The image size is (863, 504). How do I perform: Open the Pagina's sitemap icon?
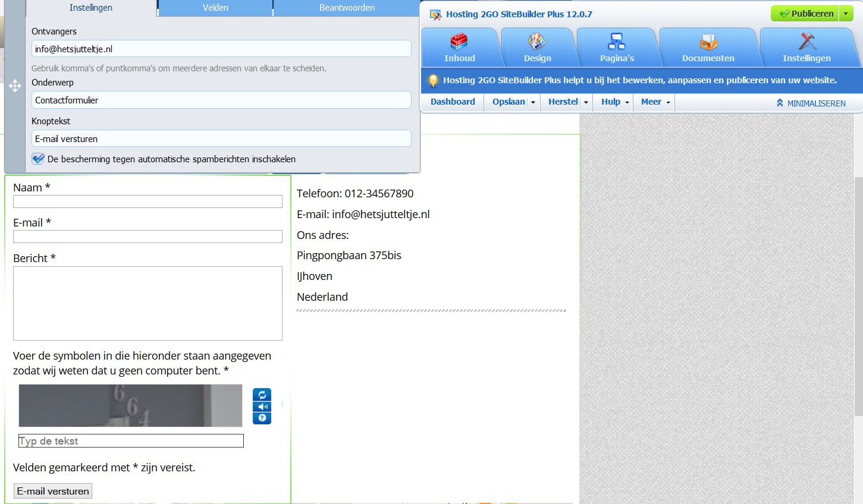click(x=617, y=42)
